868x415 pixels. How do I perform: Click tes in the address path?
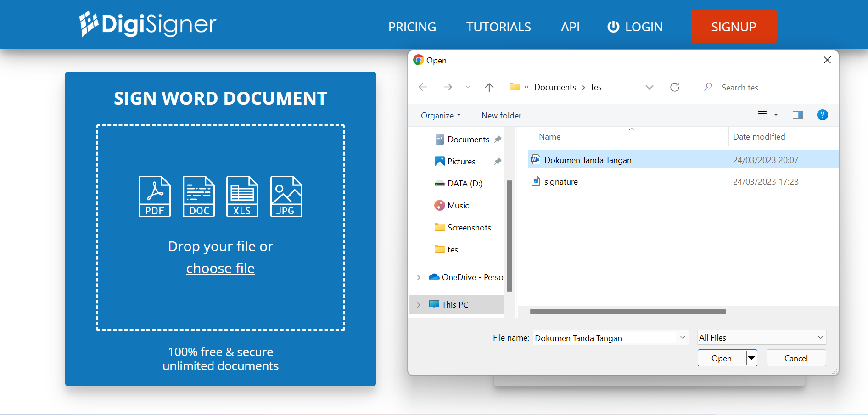point(596,87)
